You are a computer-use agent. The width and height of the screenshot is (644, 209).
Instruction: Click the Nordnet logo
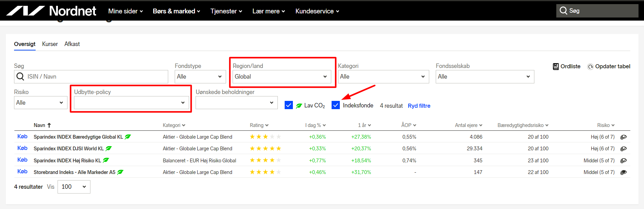point(51,11)
